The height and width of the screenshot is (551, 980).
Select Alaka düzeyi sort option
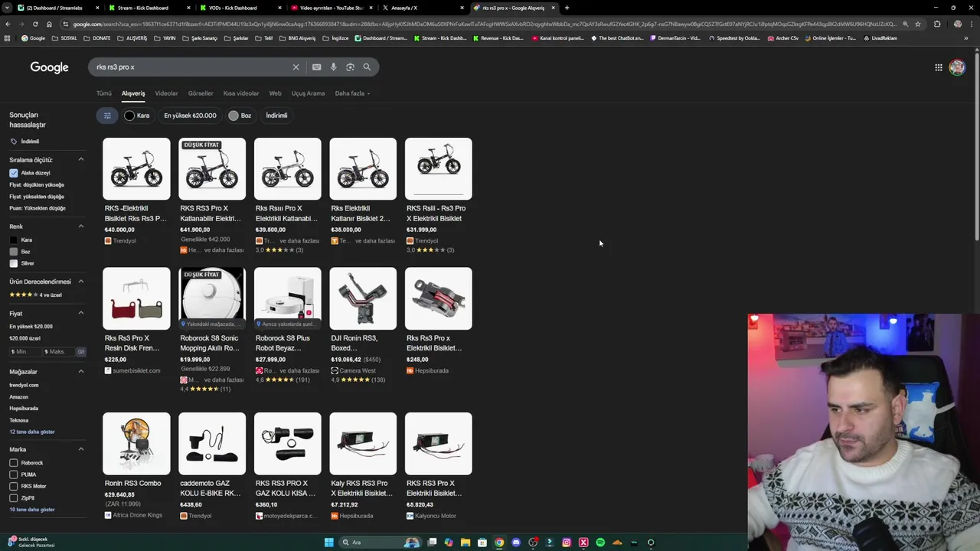[x=30, y=173]
